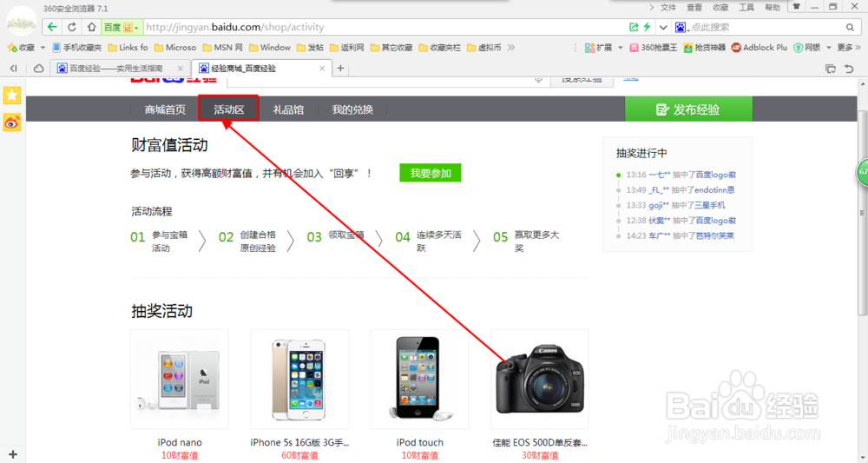Open the endotinn恩 prize link
The height and width of the screenshot is (463, 868).
(714, 189)
